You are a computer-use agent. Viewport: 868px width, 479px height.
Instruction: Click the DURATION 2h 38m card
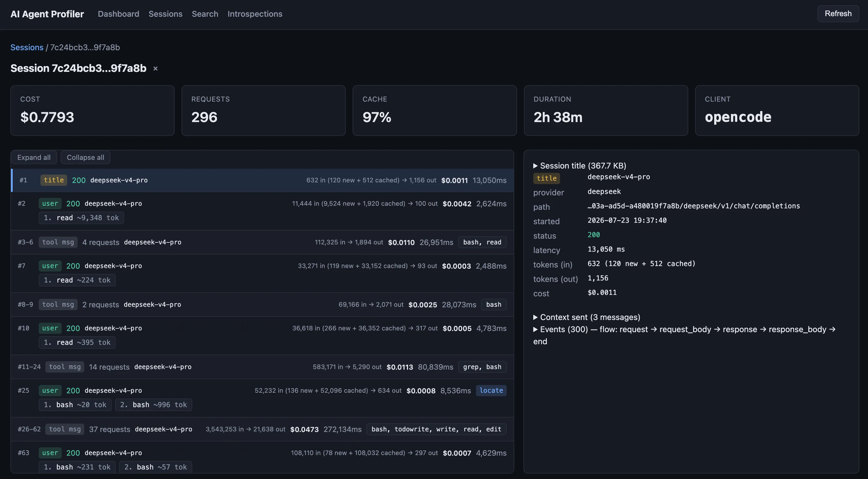[x=606, y=111]
